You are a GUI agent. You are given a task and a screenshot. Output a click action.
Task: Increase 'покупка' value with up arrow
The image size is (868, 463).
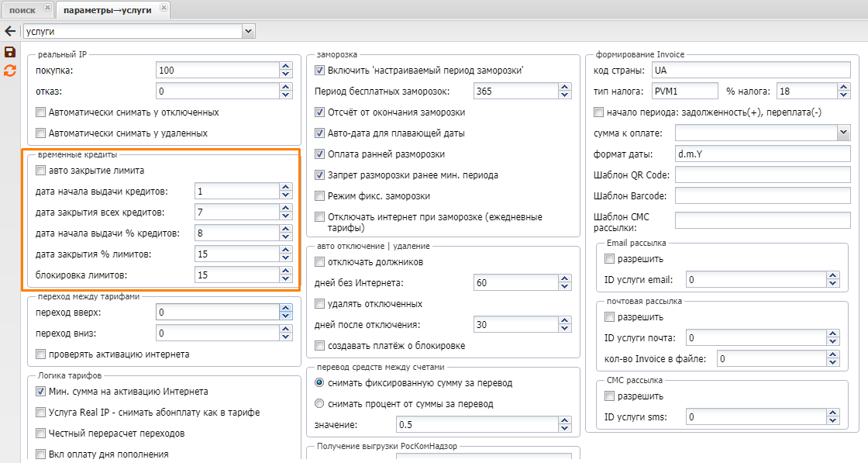[x=285, y=67]
